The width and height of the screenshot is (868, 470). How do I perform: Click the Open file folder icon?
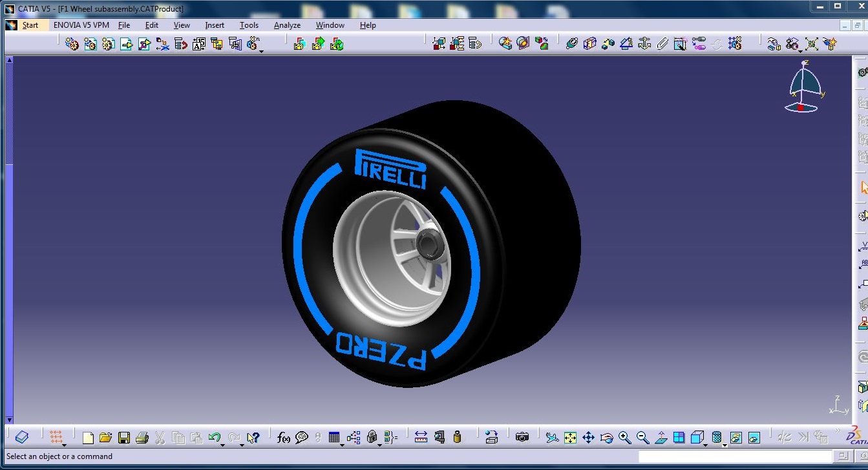coord(106,438)
